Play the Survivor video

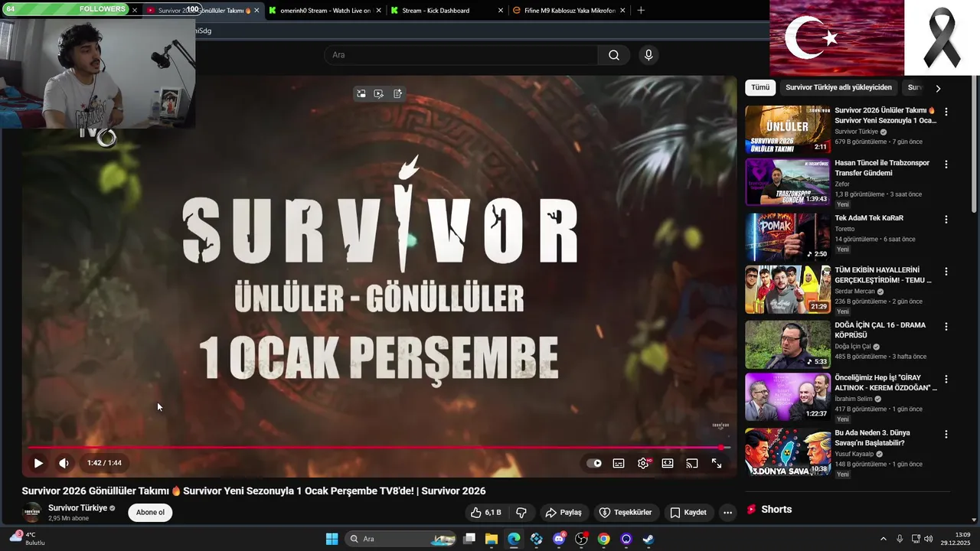click(x=38, y=463)
